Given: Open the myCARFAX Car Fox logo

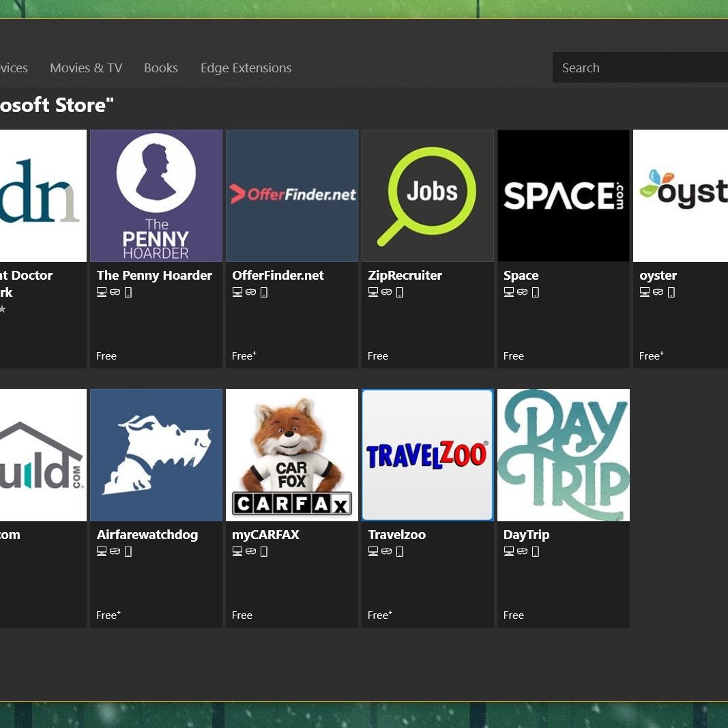Looking at the screenshot, I should 291,455.
